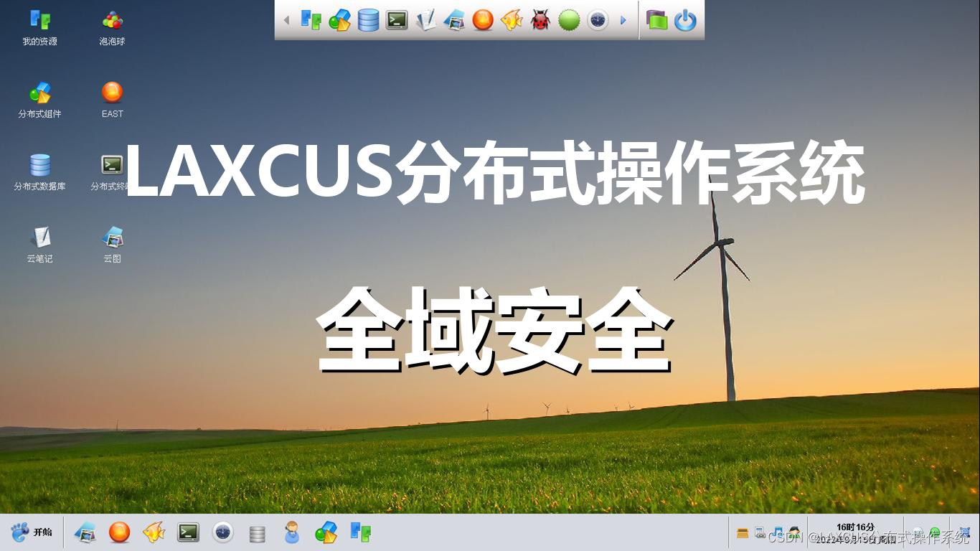Launch the terminal icon on bottom taskbar
980x551 pixels.
click(188, 532)
